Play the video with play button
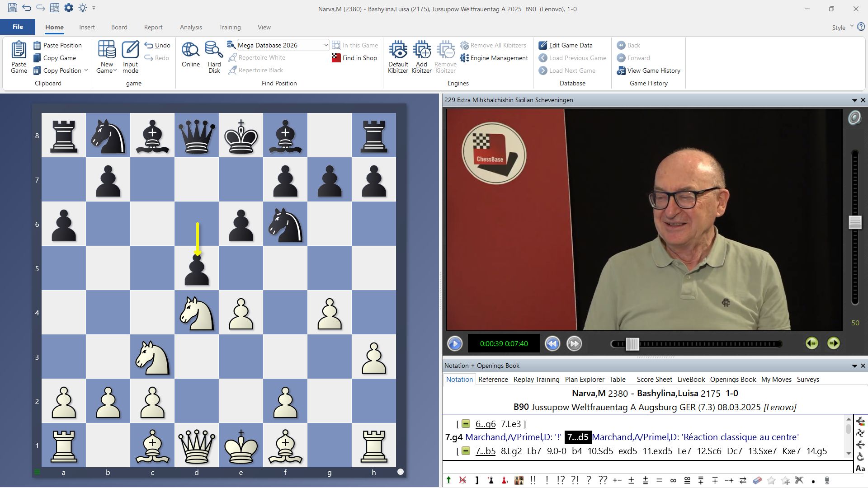This screenshot has width=868, height=488. point(455,344)
